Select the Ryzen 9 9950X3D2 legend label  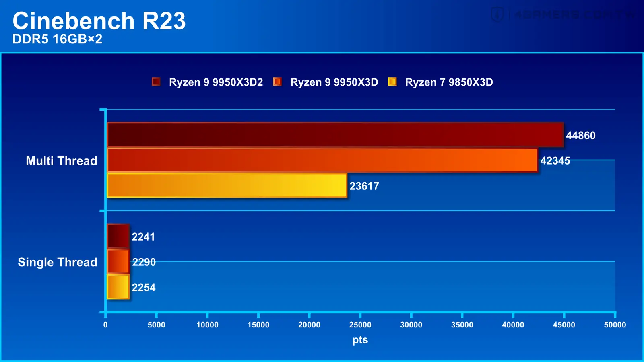coord(216,82)
